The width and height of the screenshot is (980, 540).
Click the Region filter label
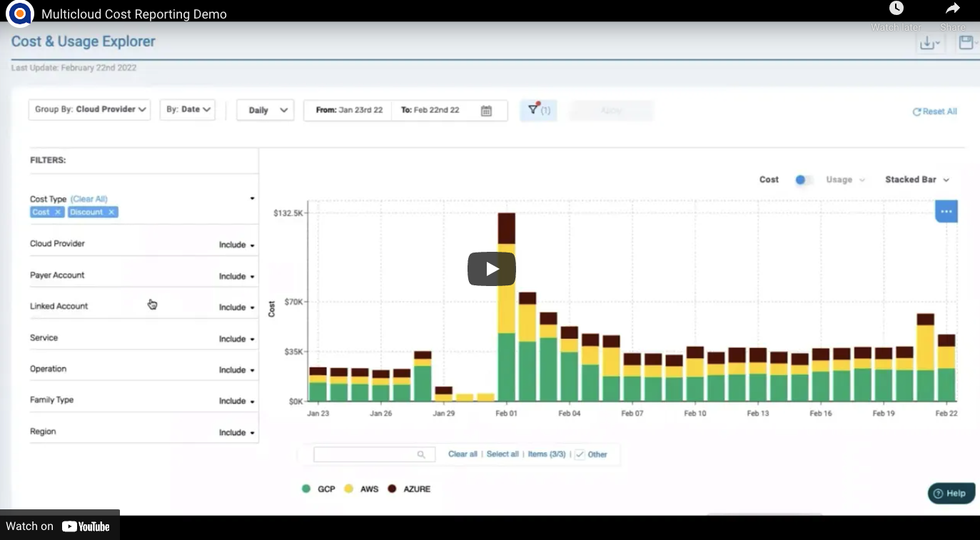pos(43,432)
